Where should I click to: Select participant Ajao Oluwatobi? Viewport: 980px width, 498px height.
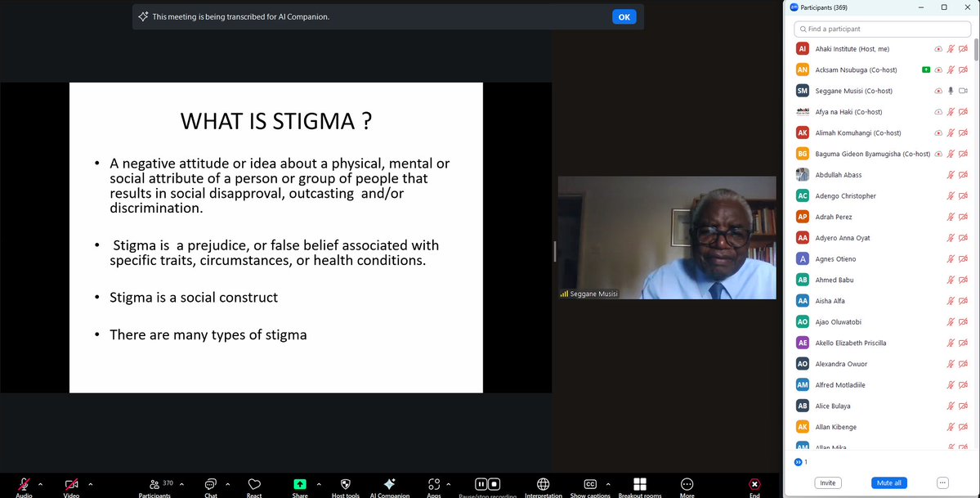[882, 321]
